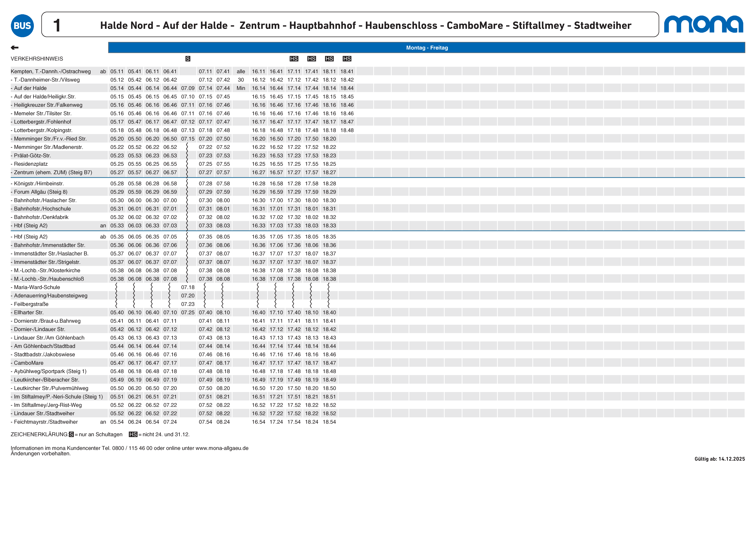Click the left direction arrow icon
The height and width of the screenshot is (535, 756).
click(x=14, y=48)
